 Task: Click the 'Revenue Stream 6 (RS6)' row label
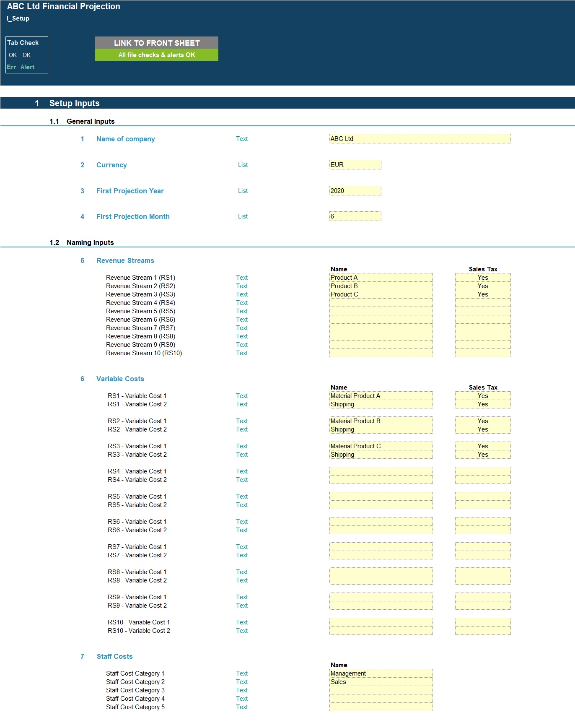click(x=141, y=320)
